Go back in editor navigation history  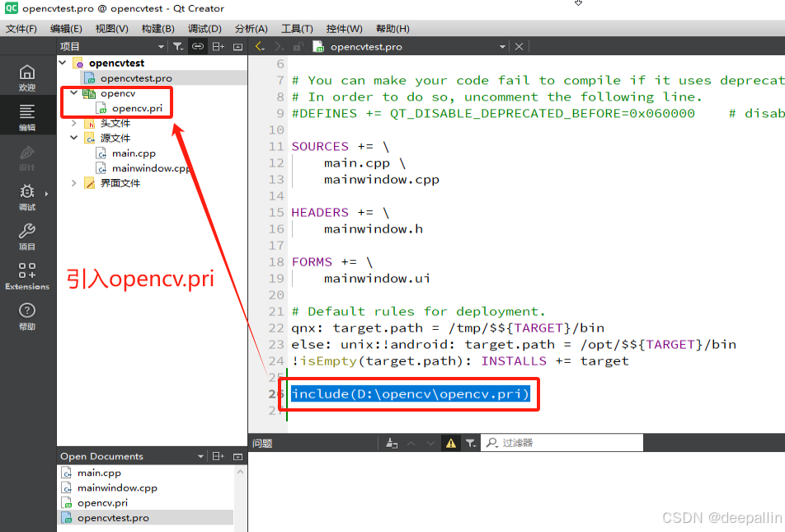tap(260, 46)
